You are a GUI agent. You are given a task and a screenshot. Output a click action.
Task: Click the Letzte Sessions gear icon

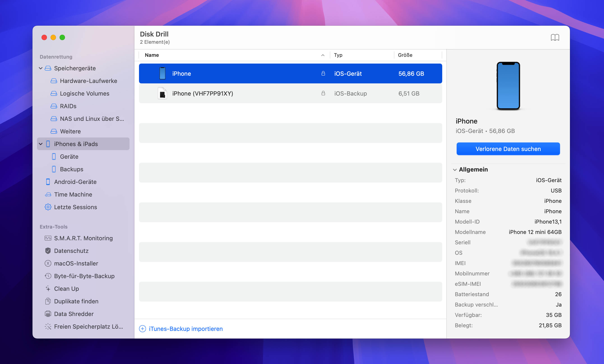[x=48, y=207]
